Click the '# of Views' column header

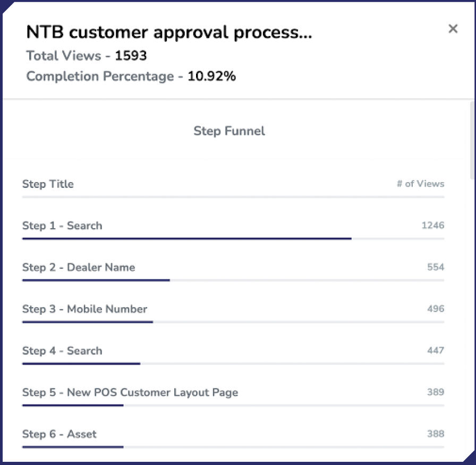tap(420, 184)
